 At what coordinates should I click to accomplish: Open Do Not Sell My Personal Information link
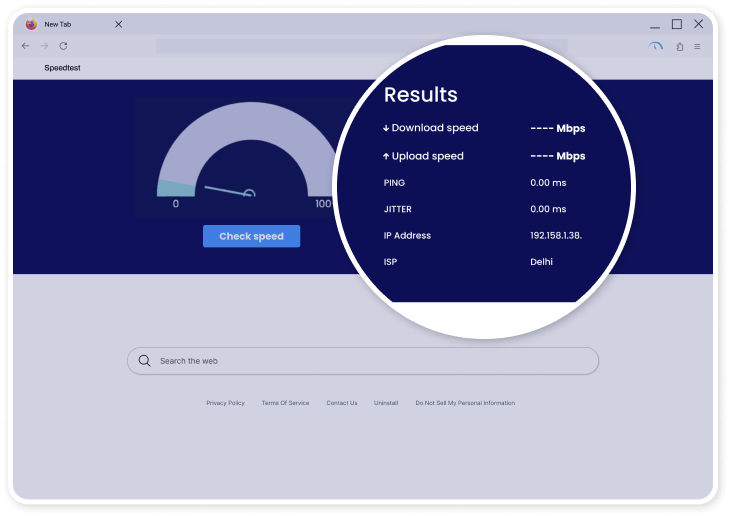pos(465,403)
